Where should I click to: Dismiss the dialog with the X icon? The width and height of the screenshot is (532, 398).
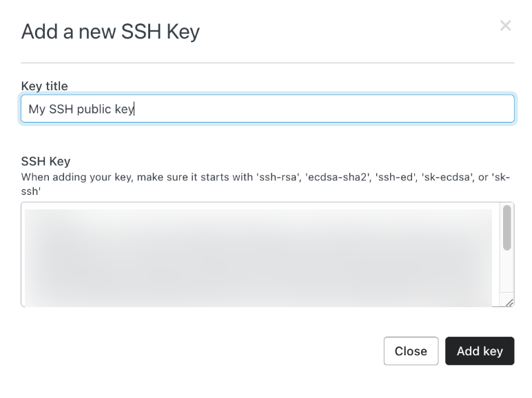(505, 25)
